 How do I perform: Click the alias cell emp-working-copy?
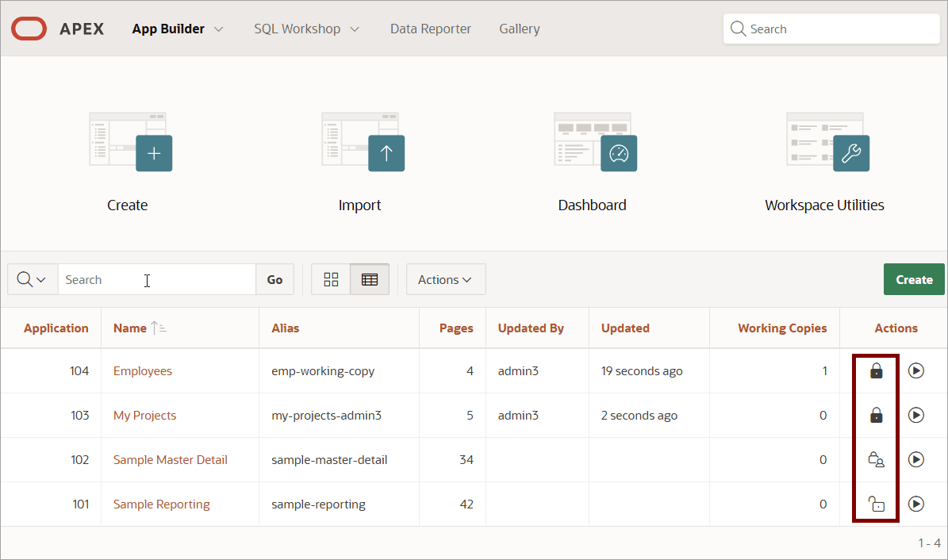323,370
